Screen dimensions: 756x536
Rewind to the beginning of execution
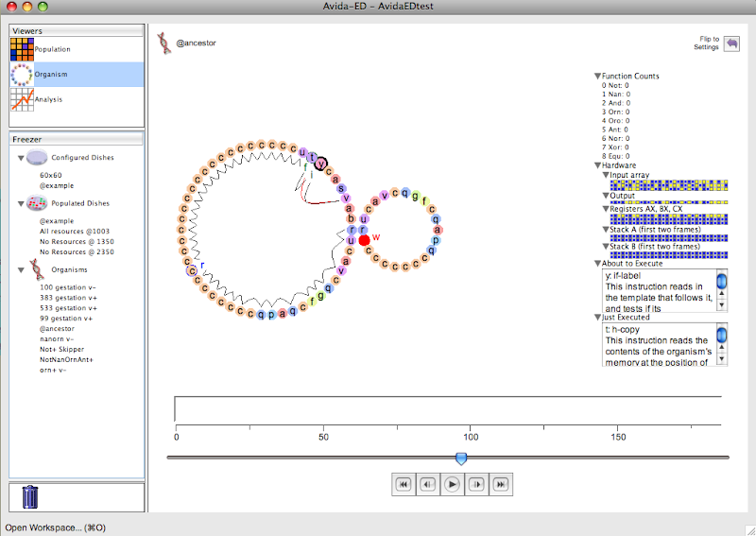tap(404, 484)
